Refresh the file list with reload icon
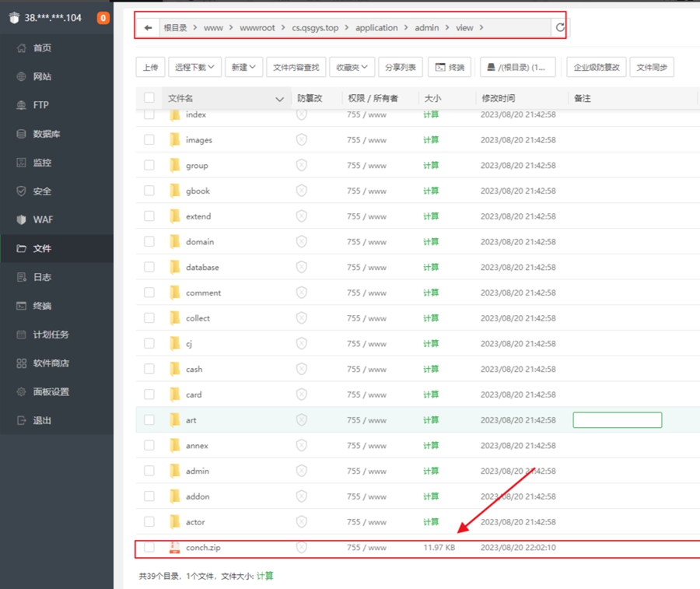The height and width of the screenshot is (589, 700). tap(560, 28)
